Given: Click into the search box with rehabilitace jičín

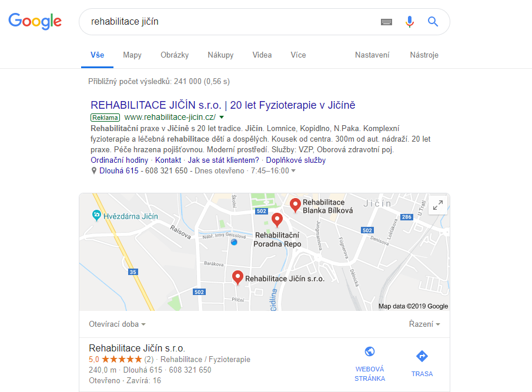Looking at the screenshot, I should click(x=230, y=22).
